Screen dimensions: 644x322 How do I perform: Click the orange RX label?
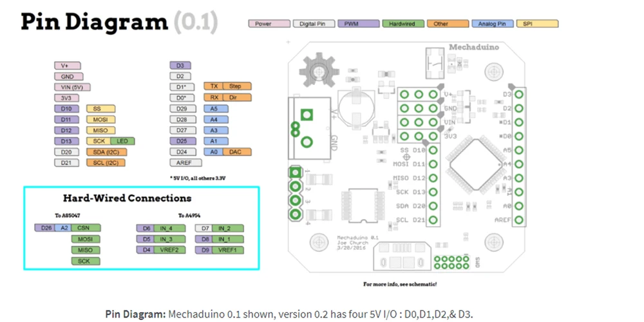[x=214, y=98]
